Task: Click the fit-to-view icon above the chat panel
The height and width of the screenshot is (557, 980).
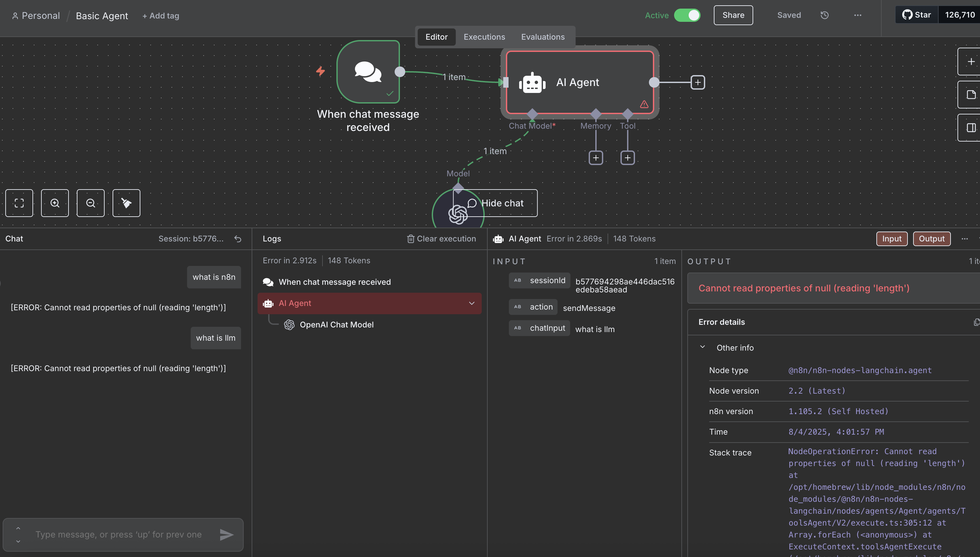Action: (x=19, y=203)
